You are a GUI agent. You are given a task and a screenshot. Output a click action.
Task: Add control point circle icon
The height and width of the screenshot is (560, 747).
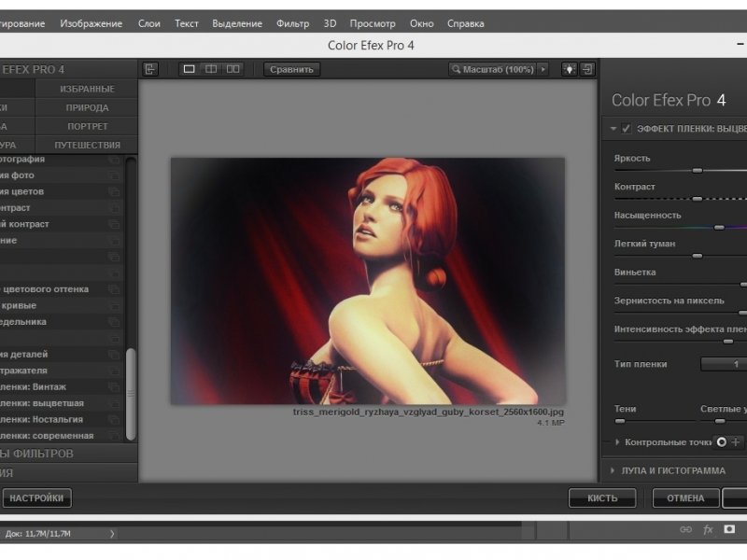pyautogui.click(x=721, y=441)
